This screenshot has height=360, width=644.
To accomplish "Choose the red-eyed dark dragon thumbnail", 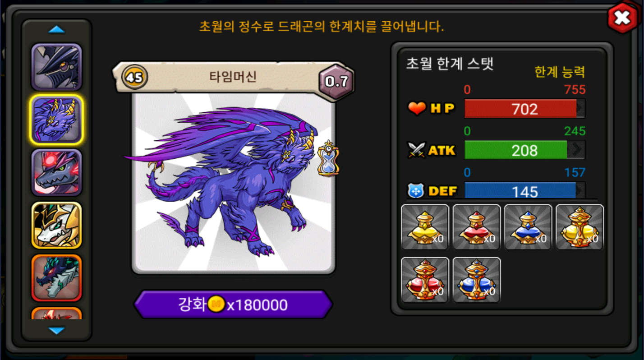I will (56, 172).
